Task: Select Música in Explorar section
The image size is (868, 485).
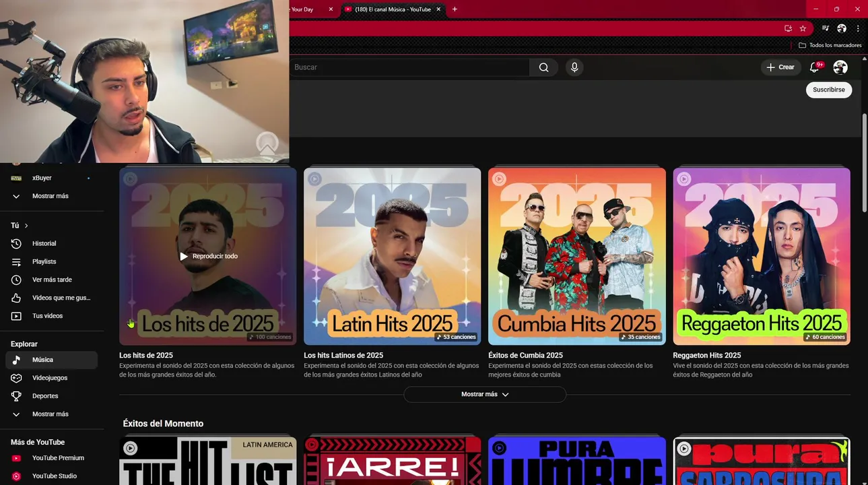Action: (51, 360)
